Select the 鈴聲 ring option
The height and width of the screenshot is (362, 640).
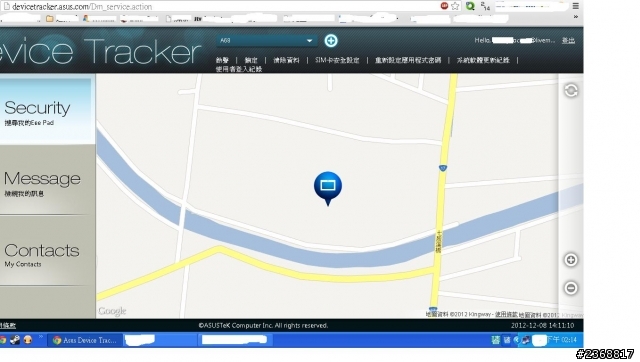pos(222,60)
